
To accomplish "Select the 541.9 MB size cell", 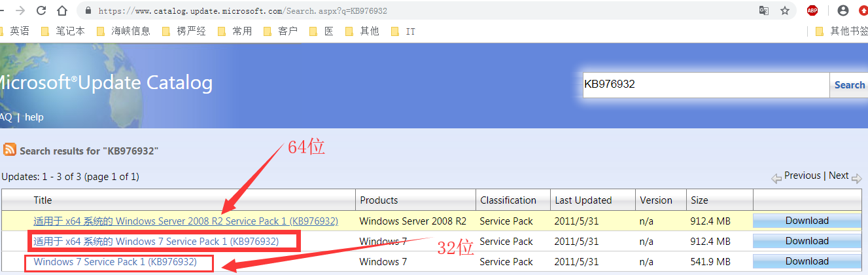I will (x=710, y=262).
